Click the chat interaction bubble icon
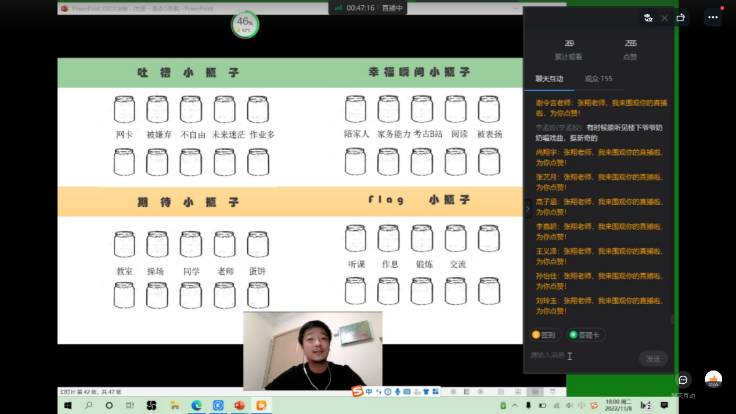 [x=683, y=380]
